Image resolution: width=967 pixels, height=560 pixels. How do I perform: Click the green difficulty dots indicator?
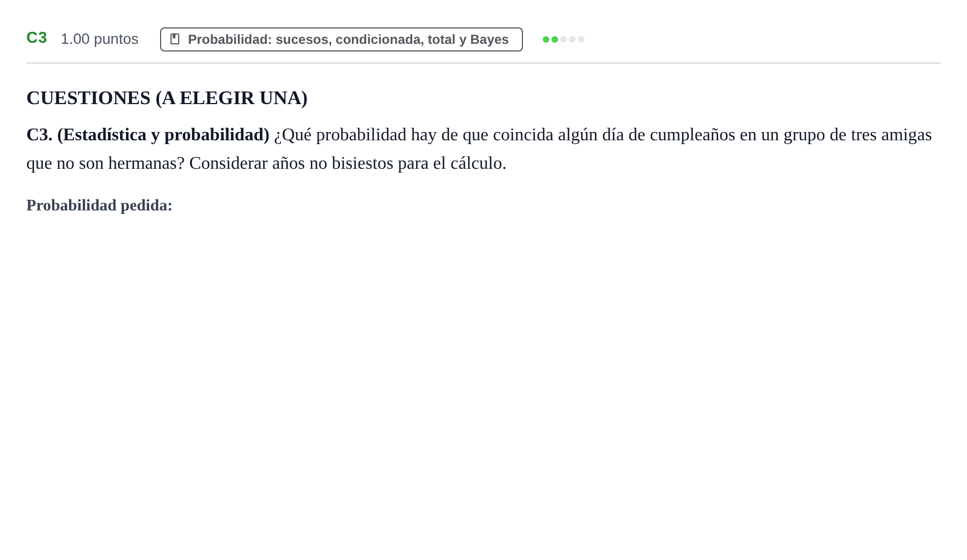point(563,39)
